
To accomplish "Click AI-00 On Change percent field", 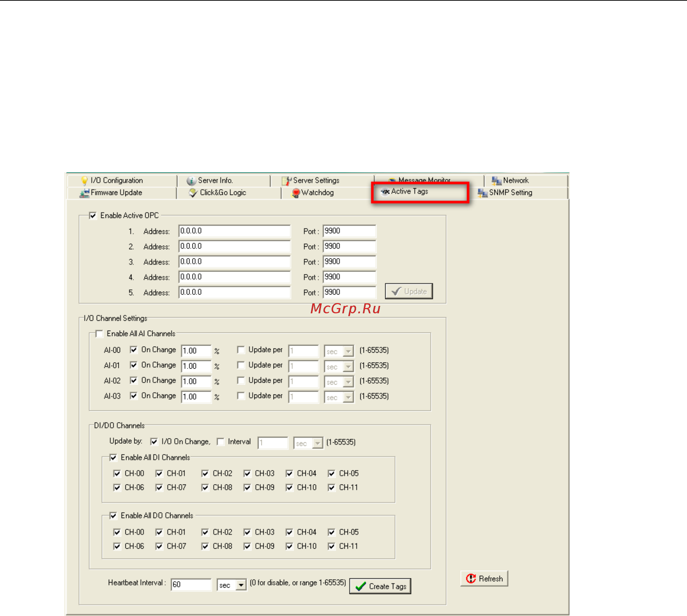I will coord(196,351).
